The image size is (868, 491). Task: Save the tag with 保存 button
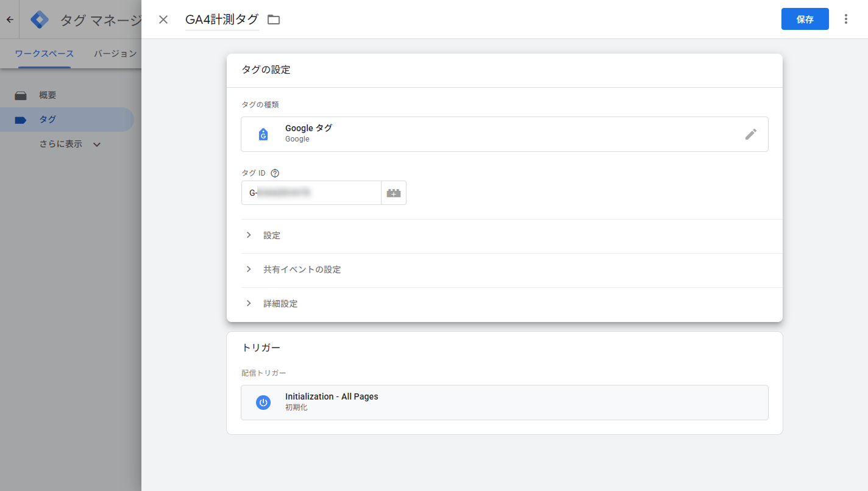pos(805,19)
